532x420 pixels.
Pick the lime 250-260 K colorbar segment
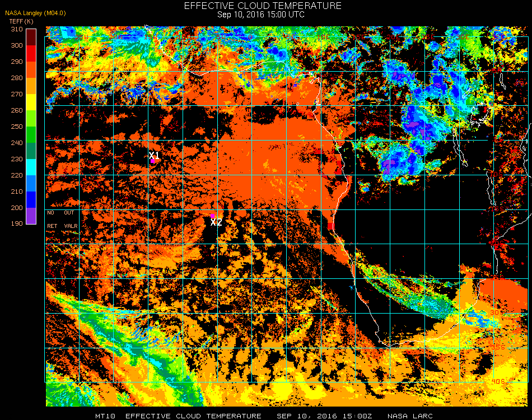pos(31,118)
